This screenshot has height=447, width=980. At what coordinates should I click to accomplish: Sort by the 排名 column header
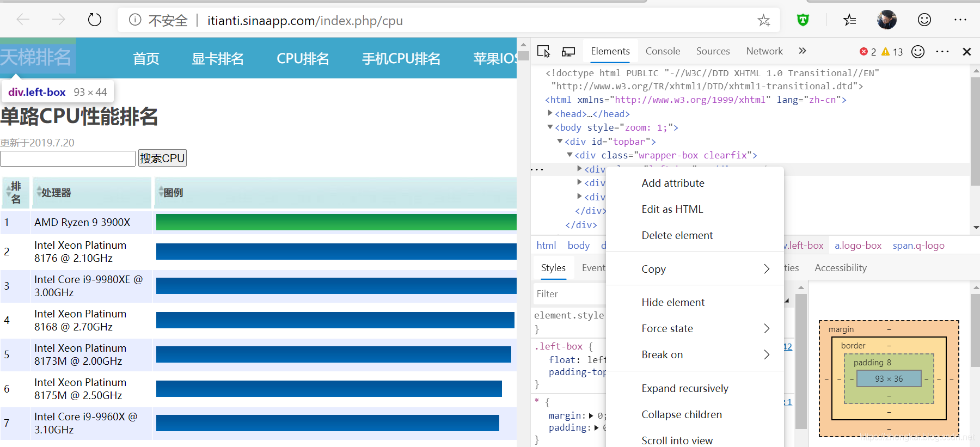pyautogui.click(x=15, y=193)
